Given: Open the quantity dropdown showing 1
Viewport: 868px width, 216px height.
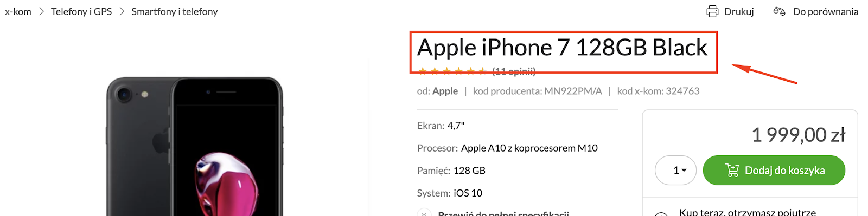Looking at the screenshot, I should (x=675, y=171).
